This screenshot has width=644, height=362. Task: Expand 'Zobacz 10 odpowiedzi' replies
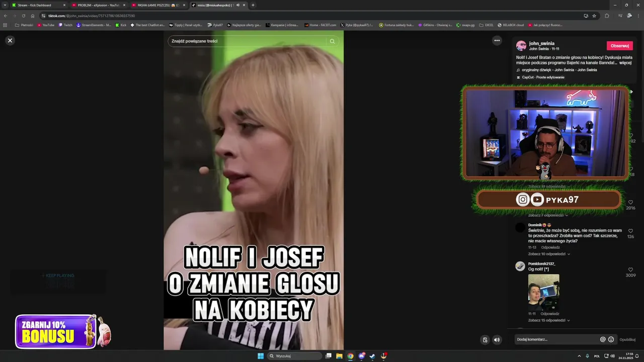pos(549,254)
